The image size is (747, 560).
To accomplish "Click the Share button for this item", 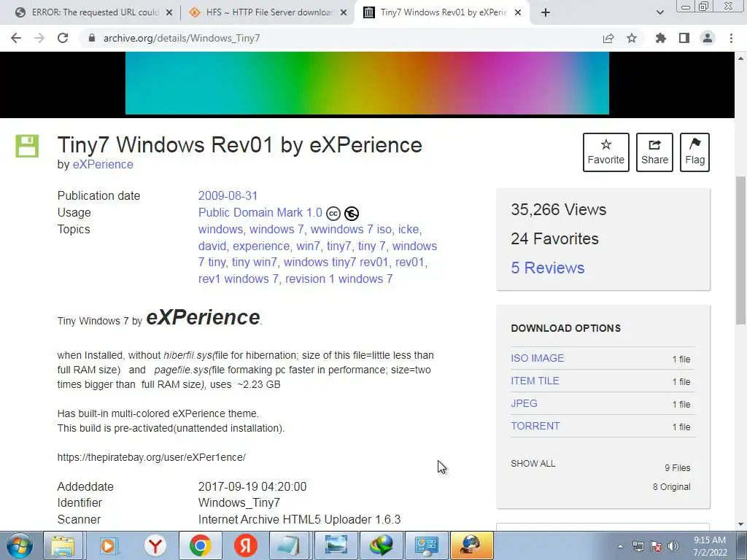I will pyautogui.click(x=654, y=152).
